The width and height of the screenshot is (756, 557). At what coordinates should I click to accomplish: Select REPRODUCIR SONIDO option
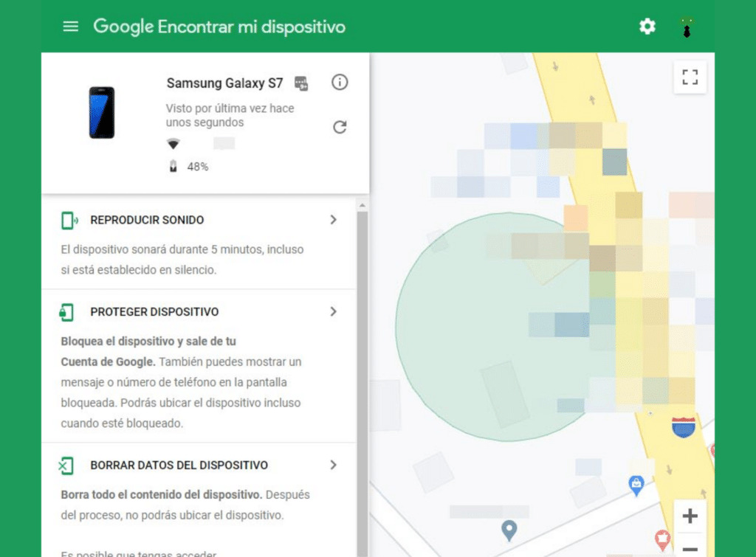[x=147, y=220]
